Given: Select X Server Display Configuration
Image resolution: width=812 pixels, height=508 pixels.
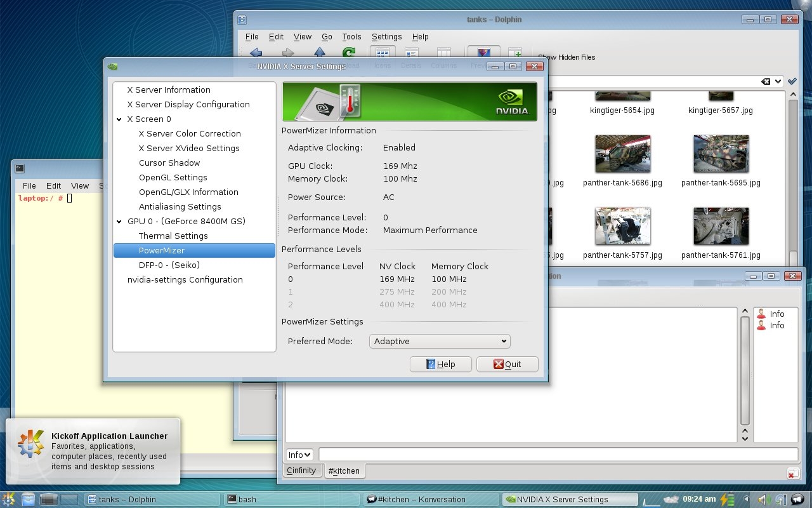Looking at the screenshot, I should click(x=188, y=105).
